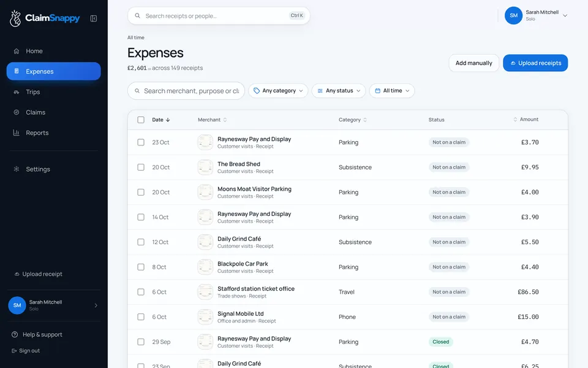The image size is (588, 368).
Task: Check the 12 Oct Daily Grind Café row
Action: 141,242
